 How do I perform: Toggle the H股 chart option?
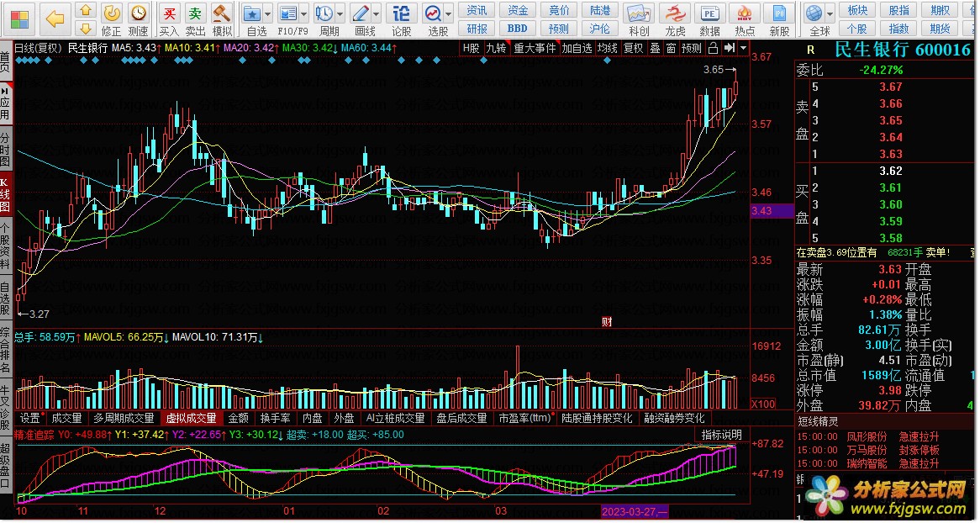472,48
